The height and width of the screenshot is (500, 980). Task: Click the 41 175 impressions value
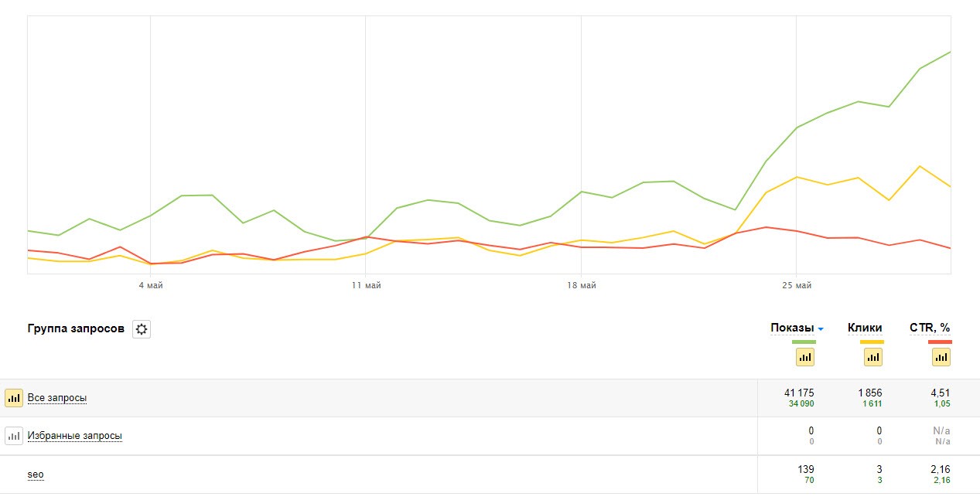point(799,393)
